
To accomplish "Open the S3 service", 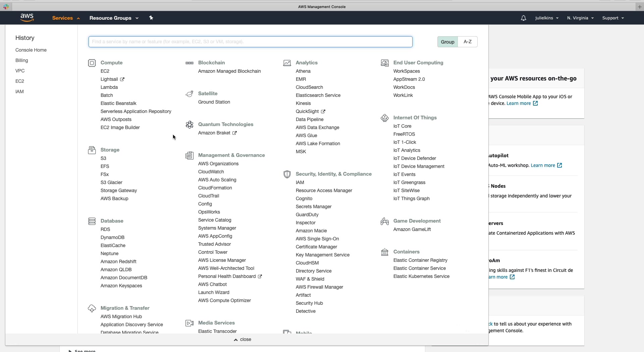I will [x=103, y=159].
